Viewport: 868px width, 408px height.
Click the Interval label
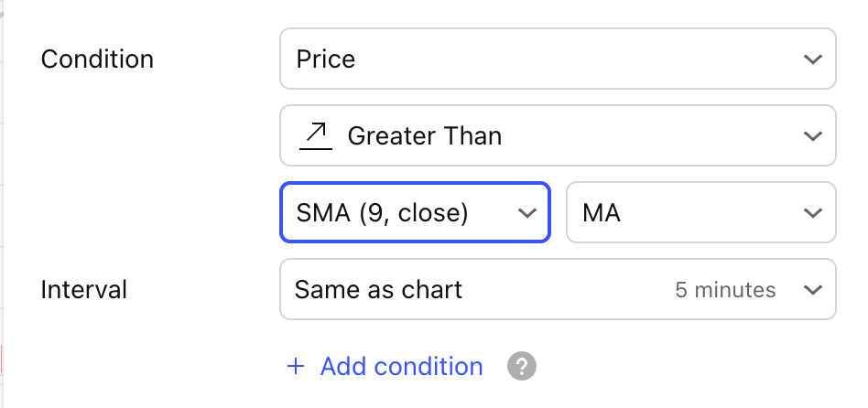pyautogui.click(x=84, y=290)
